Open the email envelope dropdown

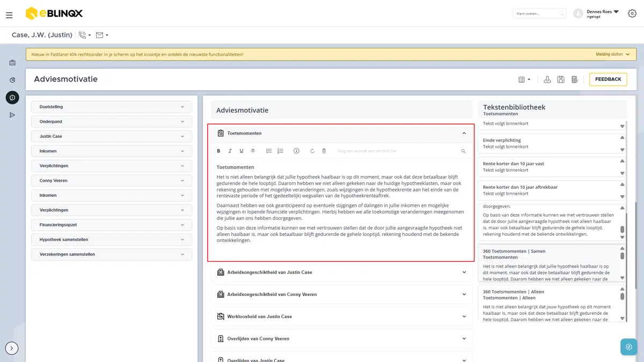[102, 35]
